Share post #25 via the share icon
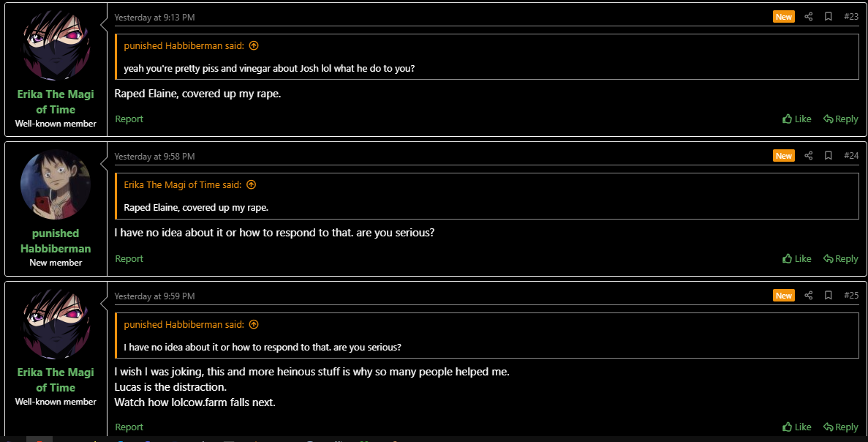Image resolution: width=868 pixels, height=442 pixels. point(808,295)
